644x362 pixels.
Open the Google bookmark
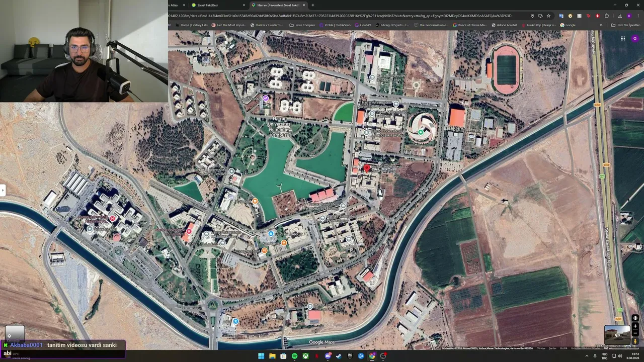coord(568,25)
